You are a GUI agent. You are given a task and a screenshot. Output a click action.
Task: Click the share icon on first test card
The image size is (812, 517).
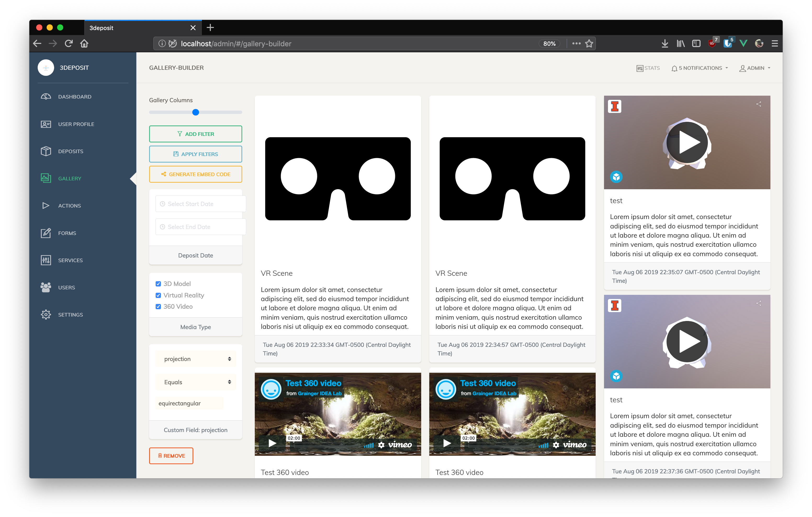click(758, 104)
